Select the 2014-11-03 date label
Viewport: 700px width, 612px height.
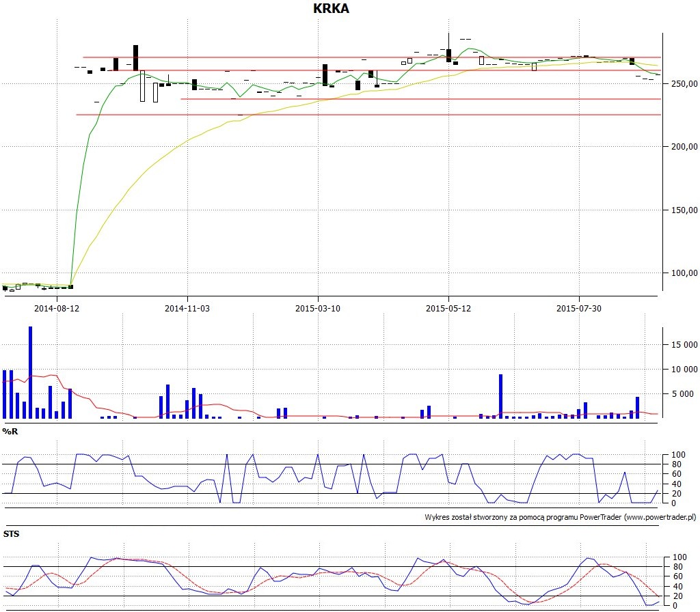[187, 308]
